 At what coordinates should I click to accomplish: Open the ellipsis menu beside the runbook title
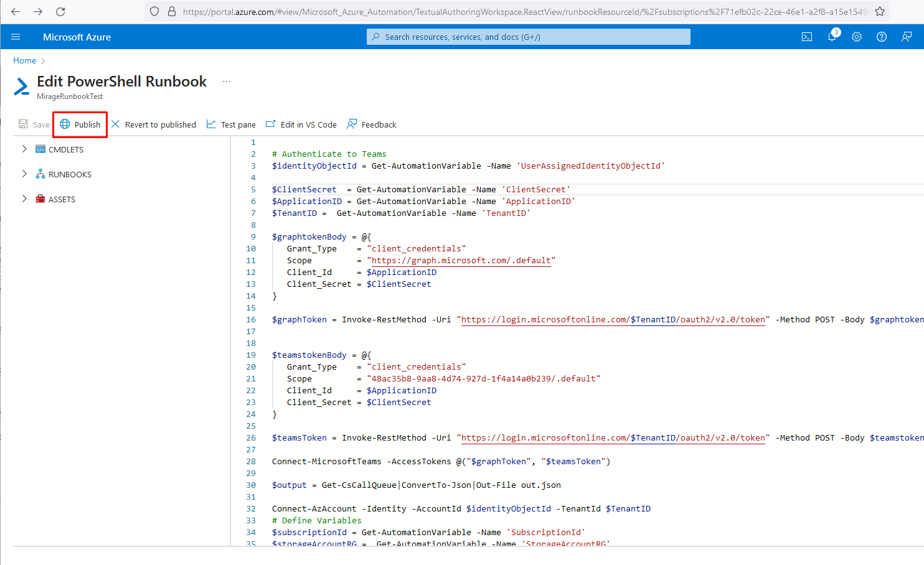point(227,82)
